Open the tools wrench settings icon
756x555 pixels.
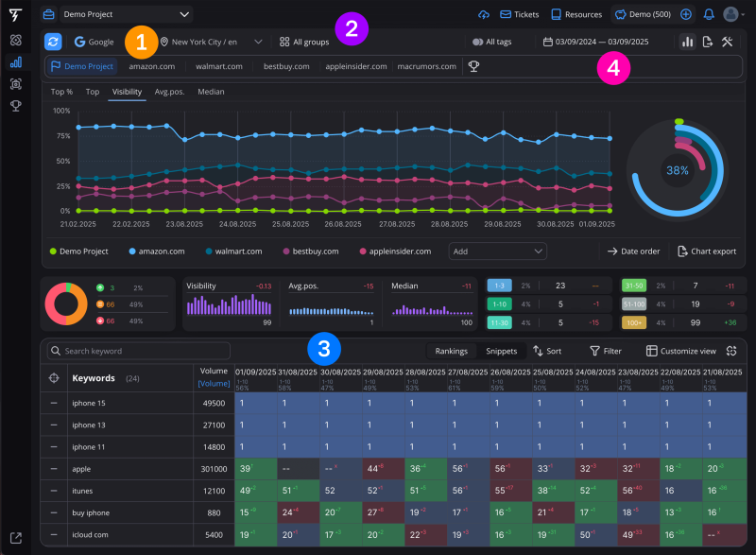[x=728, y=42]
